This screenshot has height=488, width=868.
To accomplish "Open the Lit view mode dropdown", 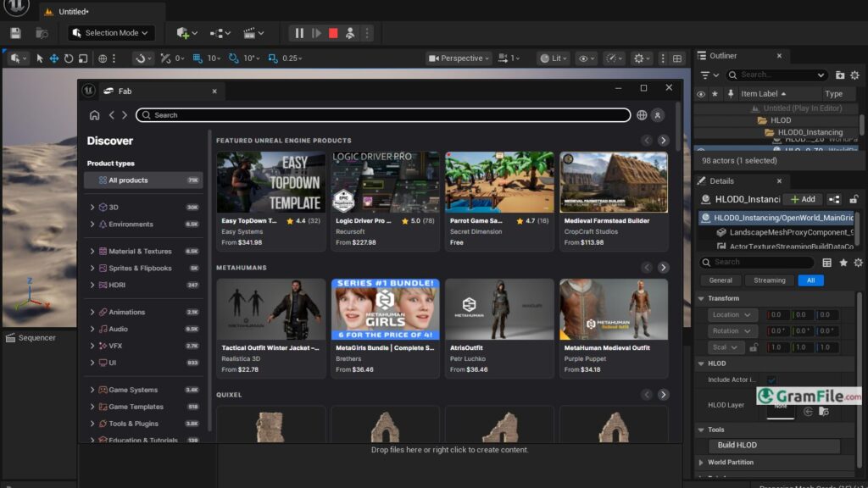I will click(553, 58).
